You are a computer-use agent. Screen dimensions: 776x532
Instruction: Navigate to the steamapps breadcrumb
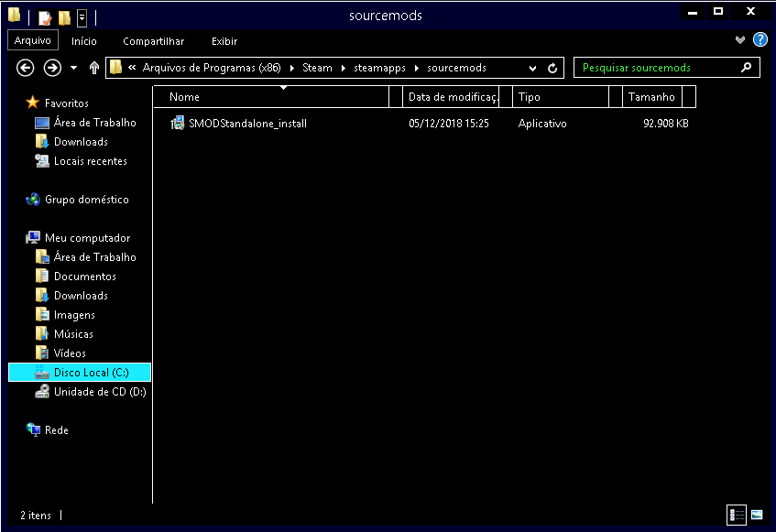pyautogui.click(x=379, y=68)
